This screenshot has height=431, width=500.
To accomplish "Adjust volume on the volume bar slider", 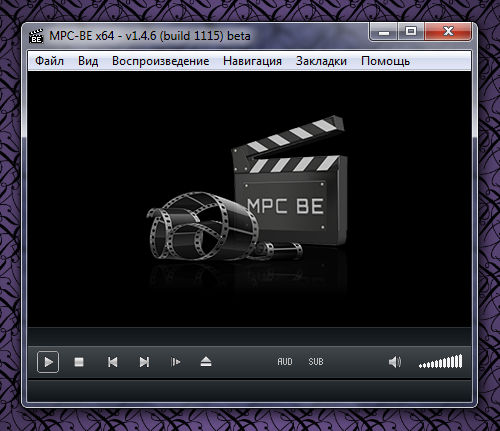I will tap(441, 361).
